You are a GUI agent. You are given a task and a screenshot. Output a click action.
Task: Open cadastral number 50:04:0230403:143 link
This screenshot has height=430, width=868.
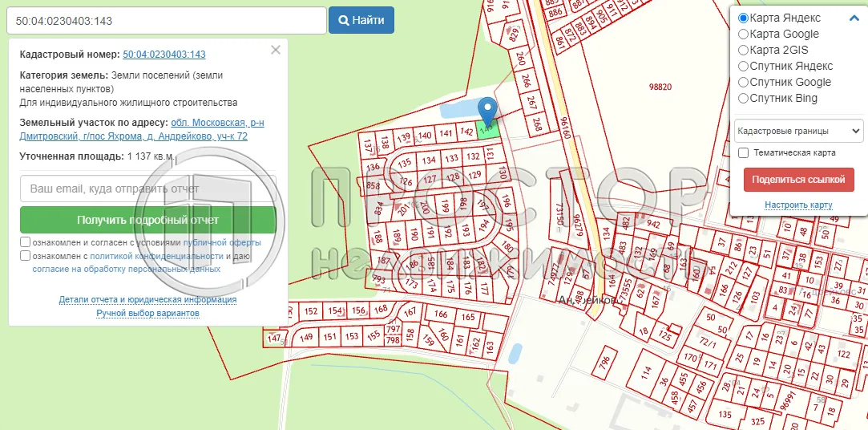click(x=164, y=55)
